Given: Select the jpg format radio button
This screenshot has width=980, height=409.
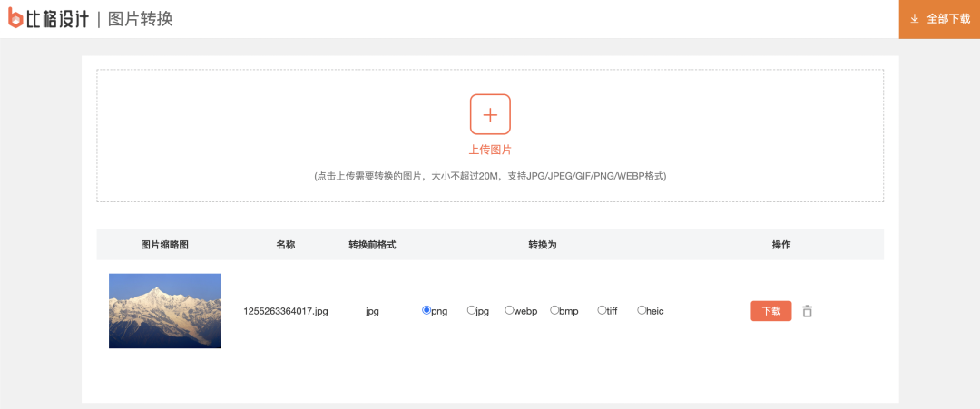Looking at the screenshot, I should pos(471,310).
